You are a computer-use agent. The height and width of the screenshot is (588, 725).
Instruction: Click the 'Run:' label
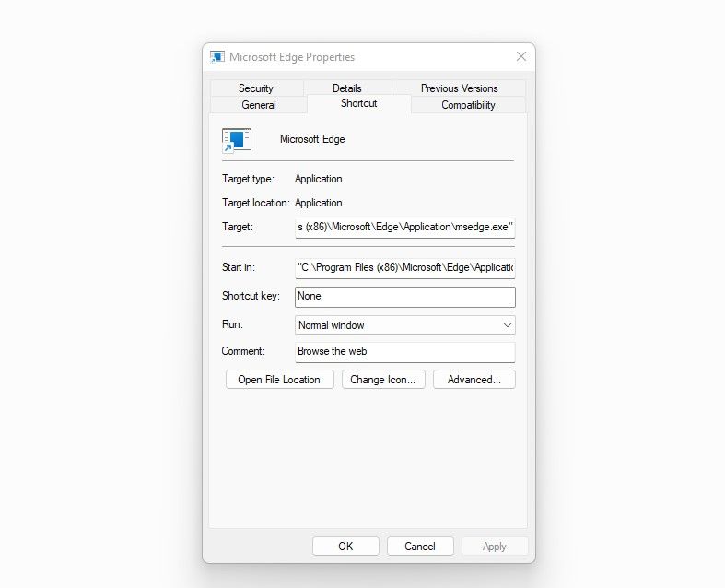pyautogui.click(x=232, y=324)
